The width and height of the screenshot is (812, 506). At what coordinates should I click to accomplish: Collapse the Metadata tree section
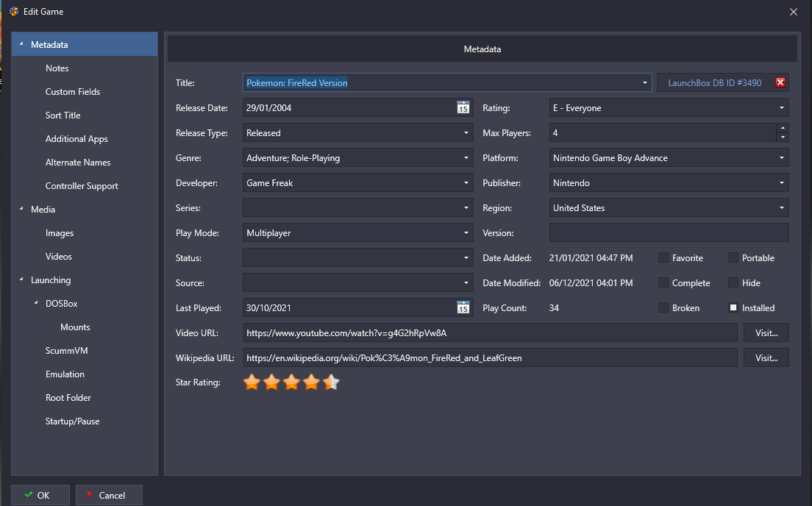[x=21, y=45]
